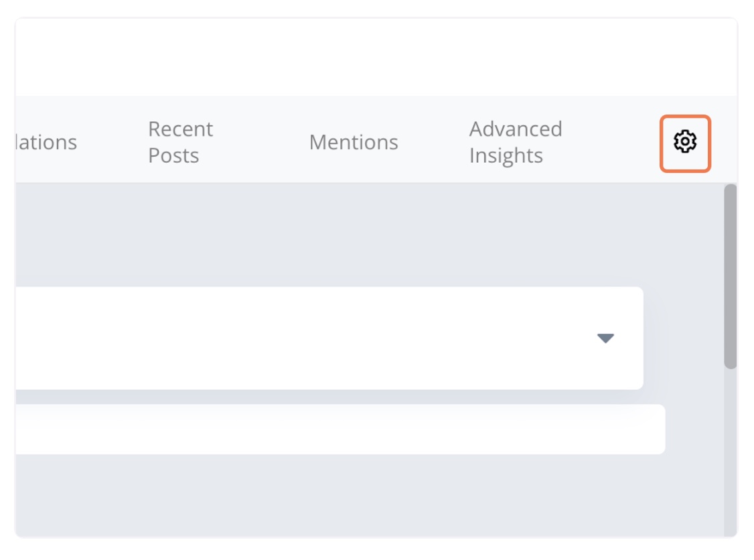The image size is (754, 560).
Task: Go to Recent Posts in the tab bar
Action: click(180, 142)
